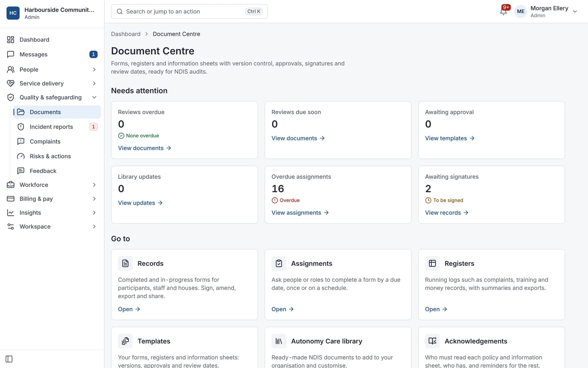Click the Incident reports shield icon
The image size is (588, 368).
pos(21,127)
